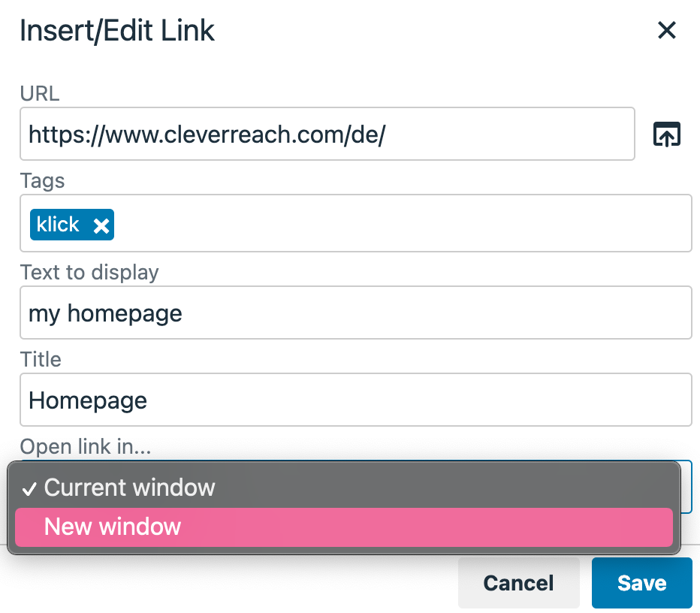Click the open-link icon beside the URL field

(x=667, y=134)
